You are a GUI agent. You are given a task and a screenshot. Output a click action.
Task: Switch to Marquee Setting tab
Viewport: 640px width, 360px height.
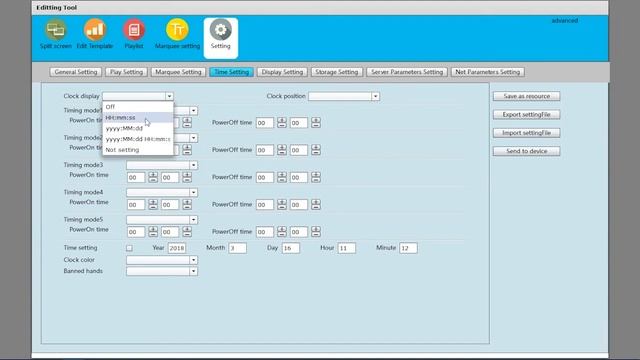click(178, 72)
